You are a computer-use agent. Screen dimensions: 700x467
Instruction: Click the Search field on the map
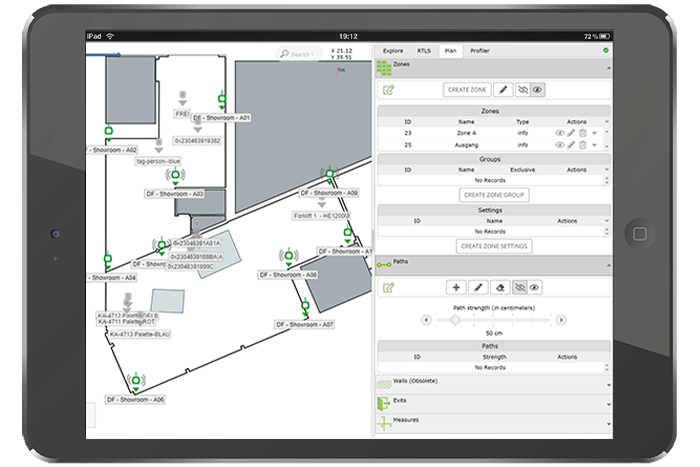[x=297, y=53]
